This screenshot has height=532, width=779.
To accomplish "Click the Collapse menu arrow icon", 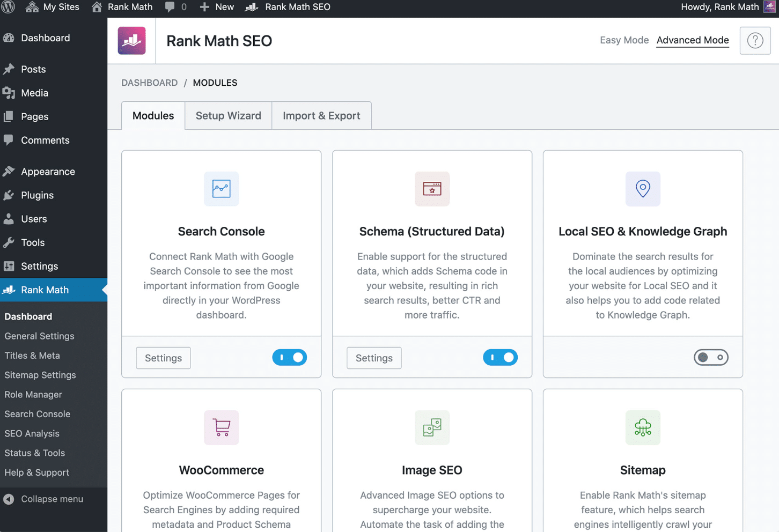I will coord(9,499).
